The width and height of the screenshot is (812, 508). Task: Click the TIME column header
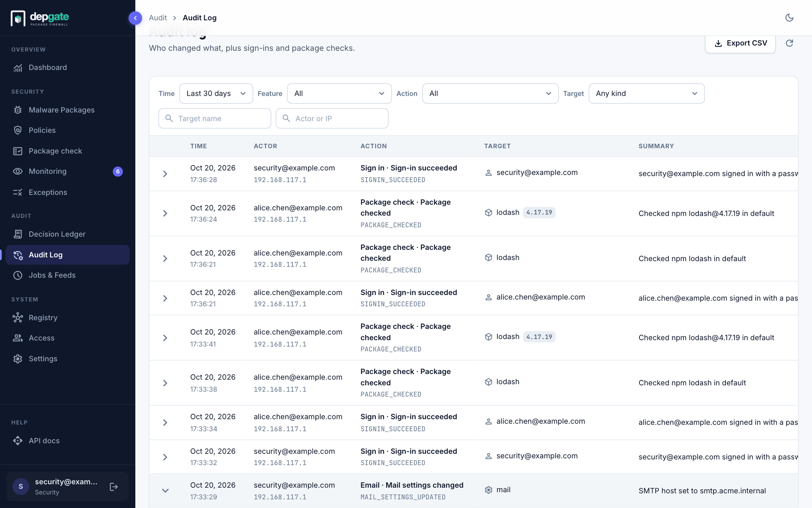[198, 146]
